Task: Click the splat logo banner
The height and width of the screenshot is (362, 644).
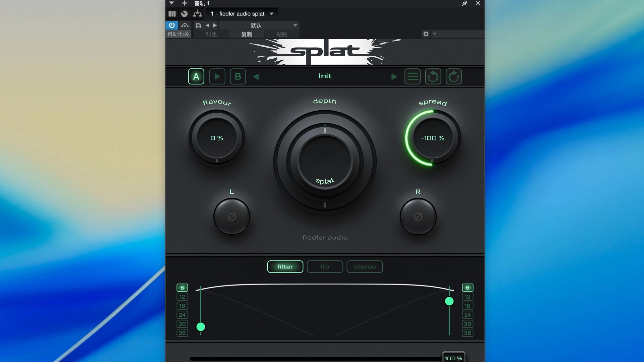Action: click(325, 52)
